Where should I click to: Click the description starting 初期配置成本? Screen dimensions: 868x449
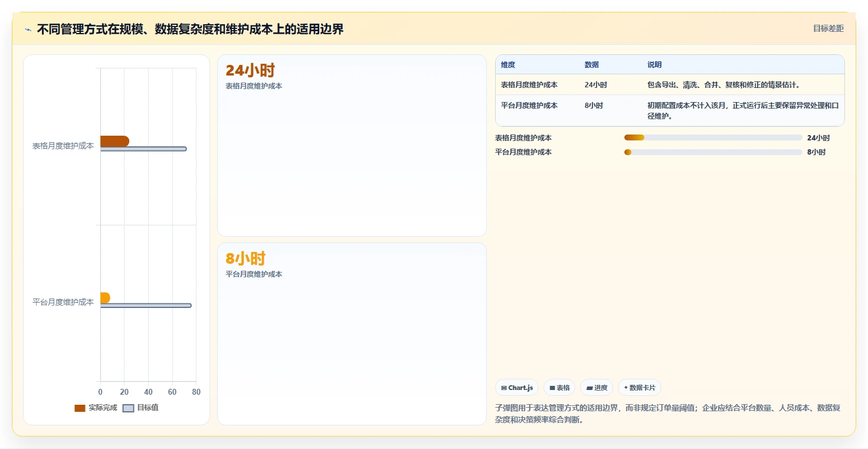click(x=743, y=111)
